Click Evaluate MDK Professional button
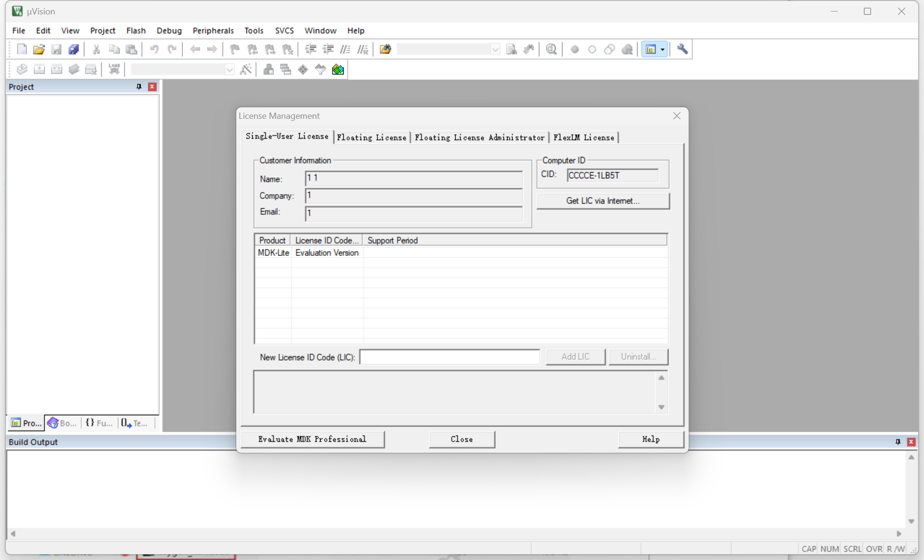Image resolution: width=924 pixels, height=560 pixels. click(x=312, y=439)
